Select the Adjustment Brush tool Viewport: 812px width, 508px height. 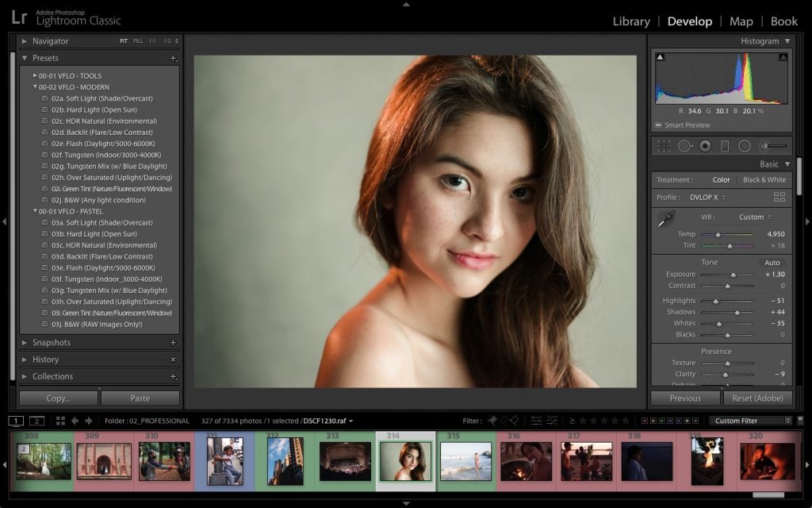click(x=766, y=145)
